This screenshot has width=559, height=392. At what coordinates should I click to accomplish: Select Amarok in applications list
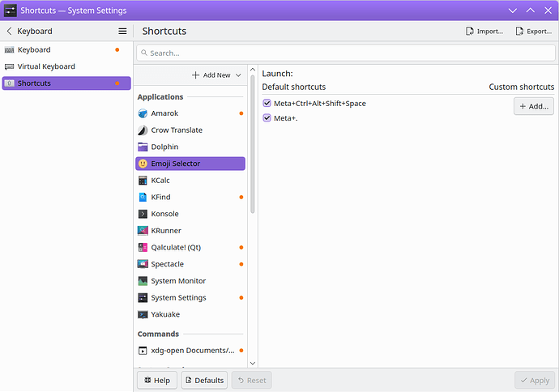click(190, 113)
